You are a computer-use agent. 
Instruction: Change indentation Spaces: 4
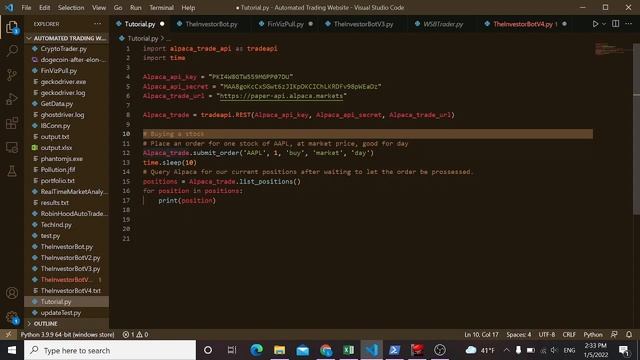[518, 334]
